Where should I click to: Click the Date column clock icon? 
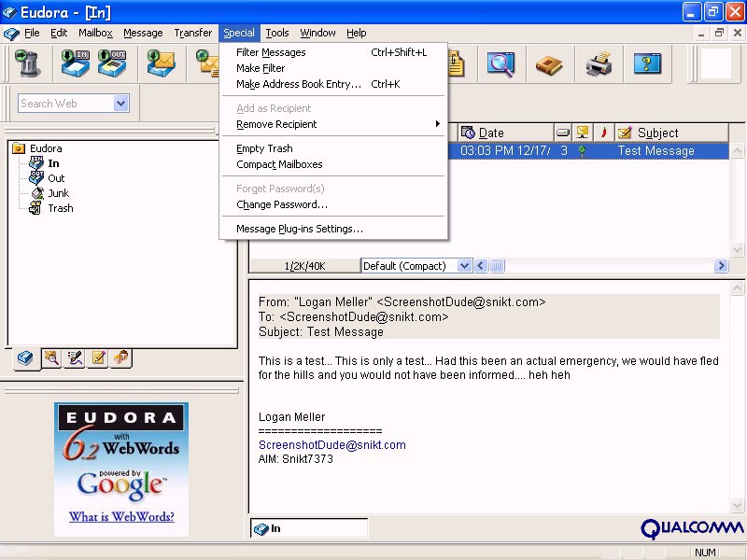(x=469, y=133)
